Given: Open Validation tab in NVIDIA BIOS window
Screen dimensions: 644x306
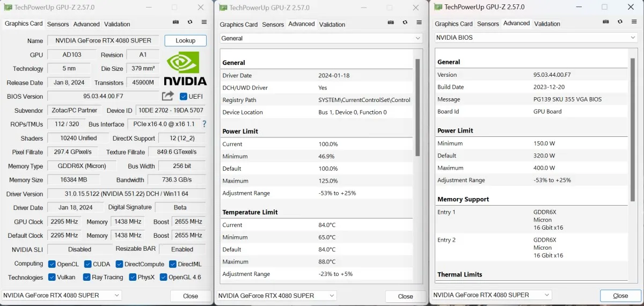Looking at the screenshot, I should pos(547,24).
